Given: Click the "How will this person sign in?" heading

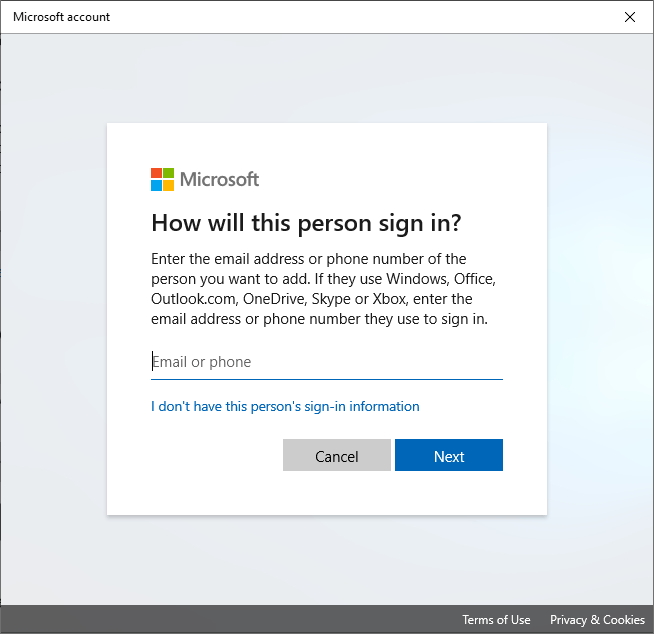Looking at the screenshot, I should [306, 222].
